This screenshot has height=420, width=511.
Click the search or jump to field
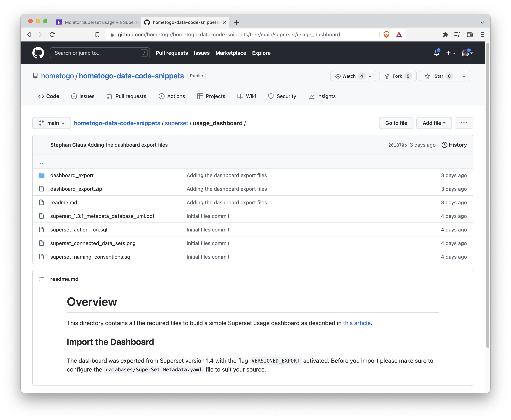(x=100, y=53)
